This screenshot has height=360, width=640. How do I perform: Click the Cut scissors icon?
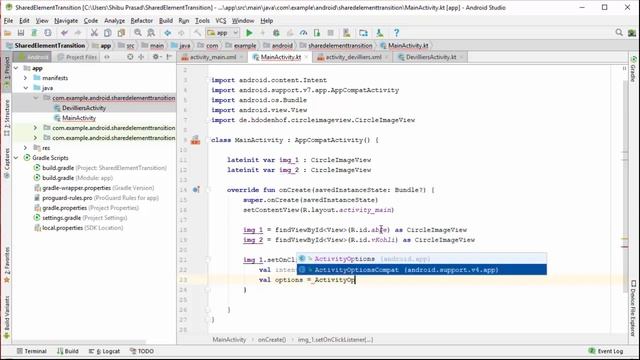coord(94,33)
